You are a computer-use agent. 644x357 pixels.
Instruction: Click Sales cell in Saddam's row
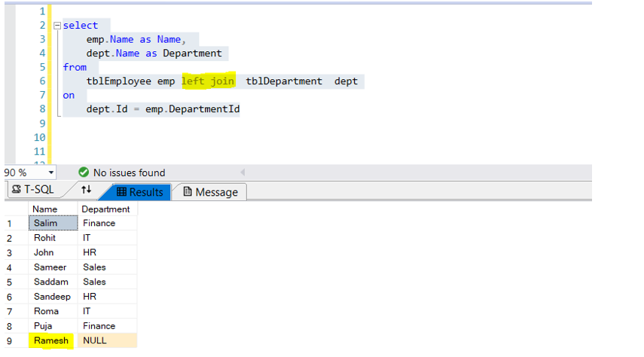(107, 282)
